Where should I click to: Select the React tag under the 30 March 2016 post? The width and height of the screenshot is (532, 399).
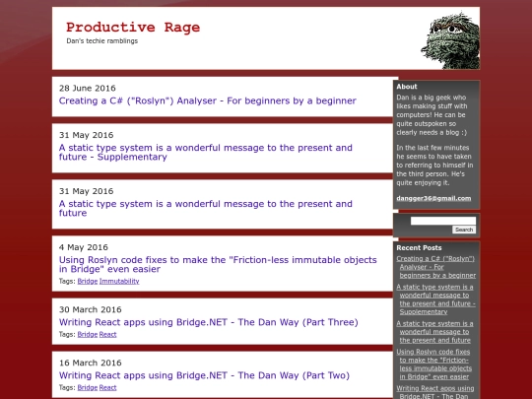pyautogui.click(x=108, y=335)
